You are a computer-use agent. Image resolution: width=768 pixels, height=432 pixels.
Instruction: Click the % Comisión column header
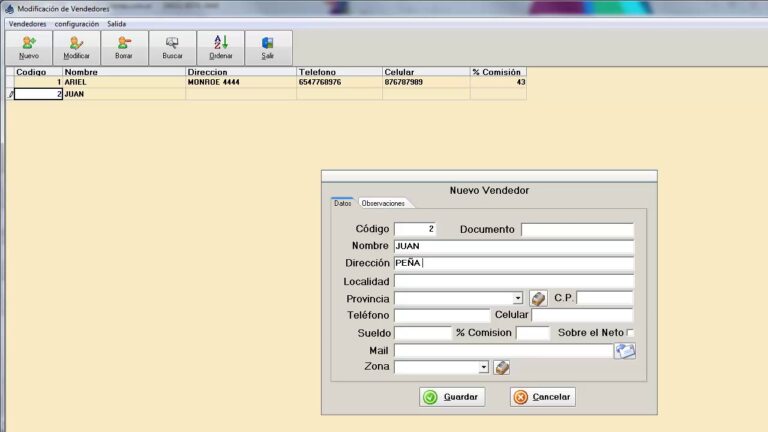(498, 72)
